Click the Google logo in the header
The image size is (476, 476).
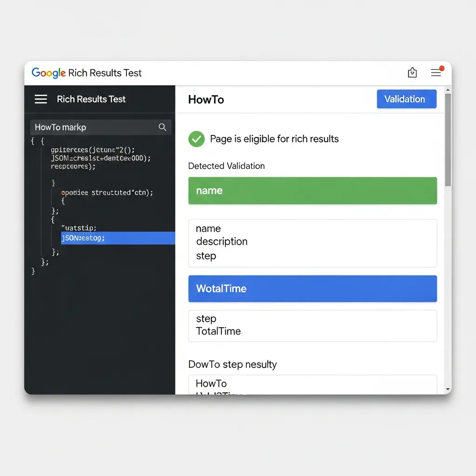pyautogui.click(x=48, y=73)
